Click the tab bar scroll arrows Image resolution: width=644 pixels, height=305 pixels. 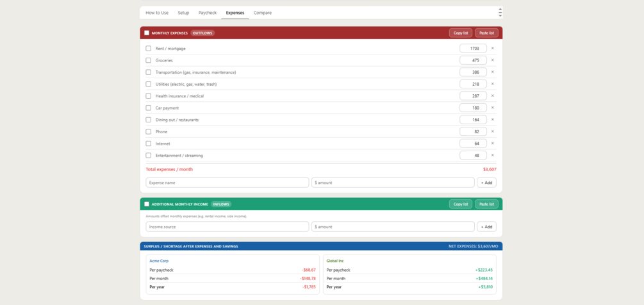pyautogui.click(x=500, y=12)
